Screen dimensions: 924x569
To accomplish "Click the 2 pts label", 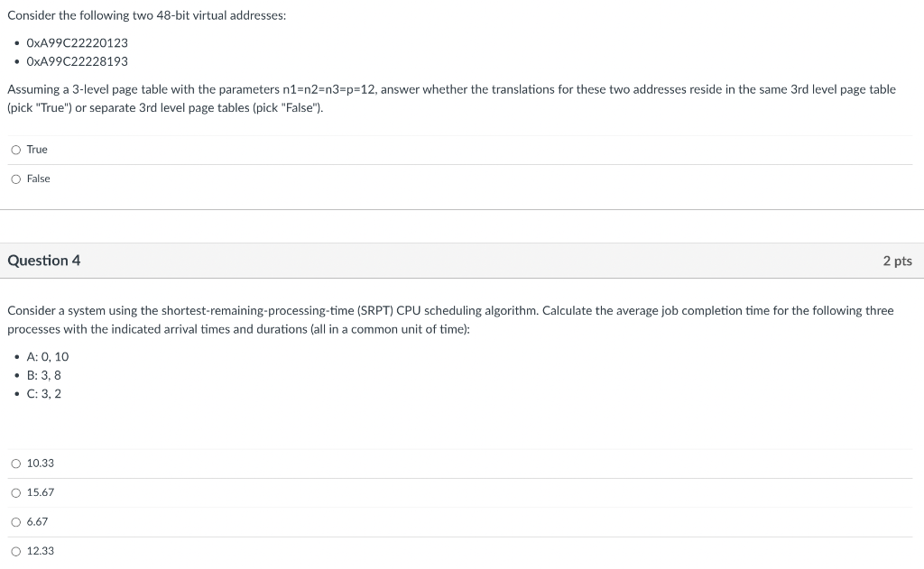I will click(x=897, y=261).
